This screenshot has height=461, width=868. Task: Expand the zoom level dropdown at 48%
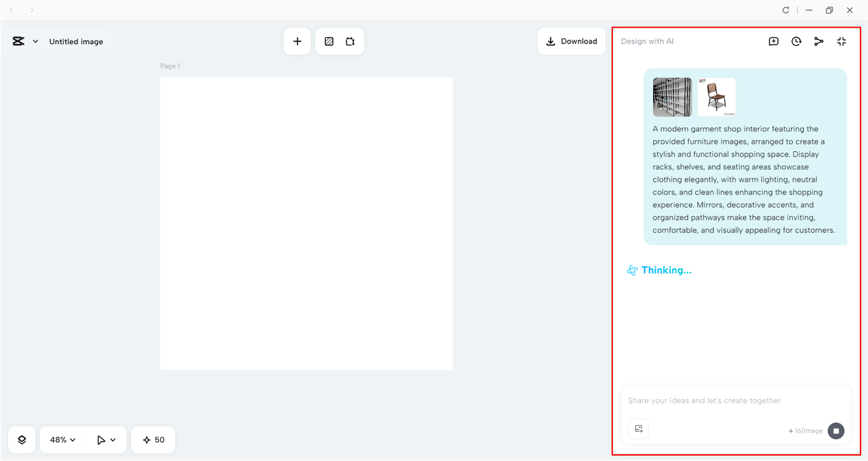pos(61,439)
